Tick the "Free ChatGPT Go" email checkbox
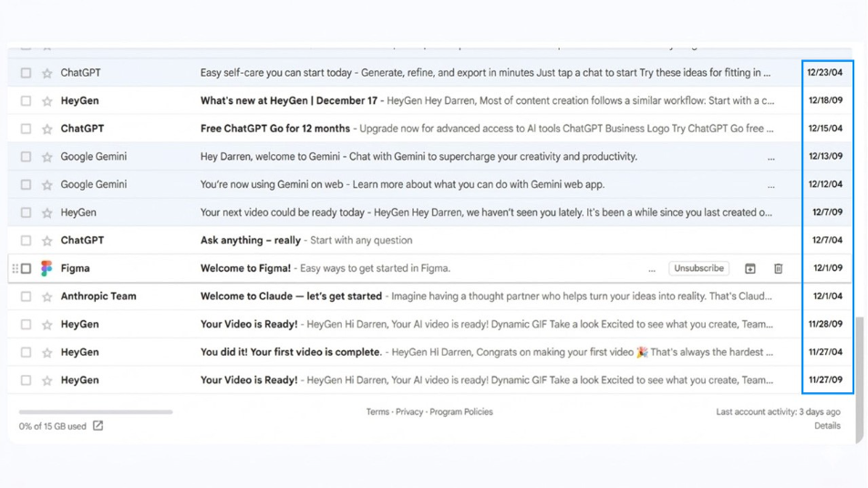The image size is (868, 488). coord(26,130)
